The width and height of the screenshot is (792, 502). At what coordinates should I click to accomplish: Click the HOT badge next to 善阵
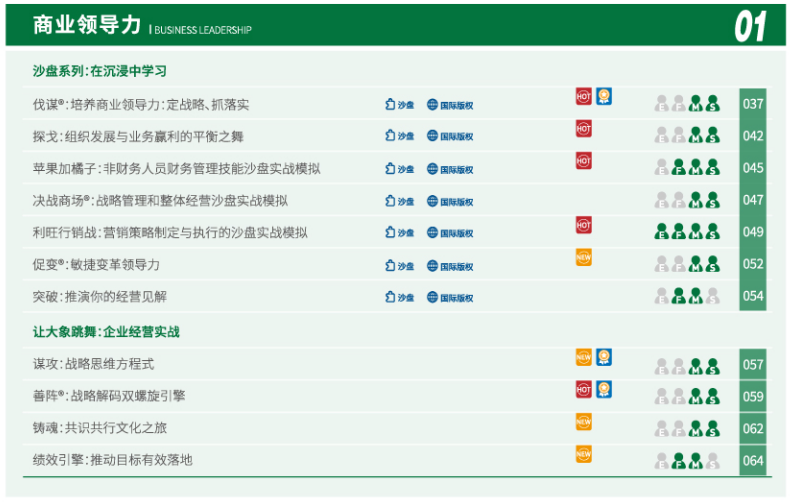pyautogui.click(x=584, y=390)
